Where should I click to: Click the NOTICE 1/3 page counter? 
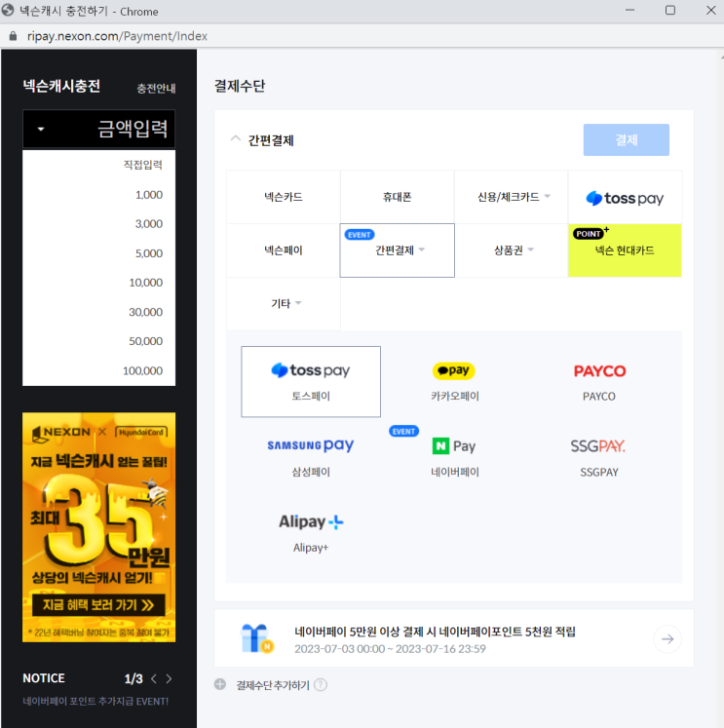pos(133,679)
